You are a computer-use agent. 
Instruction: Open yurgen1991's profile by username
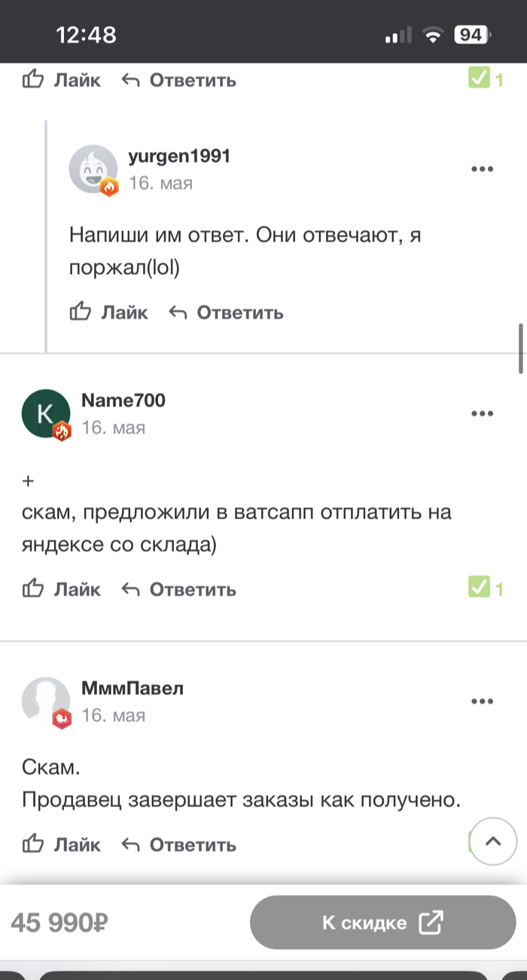tap(179, 157)
